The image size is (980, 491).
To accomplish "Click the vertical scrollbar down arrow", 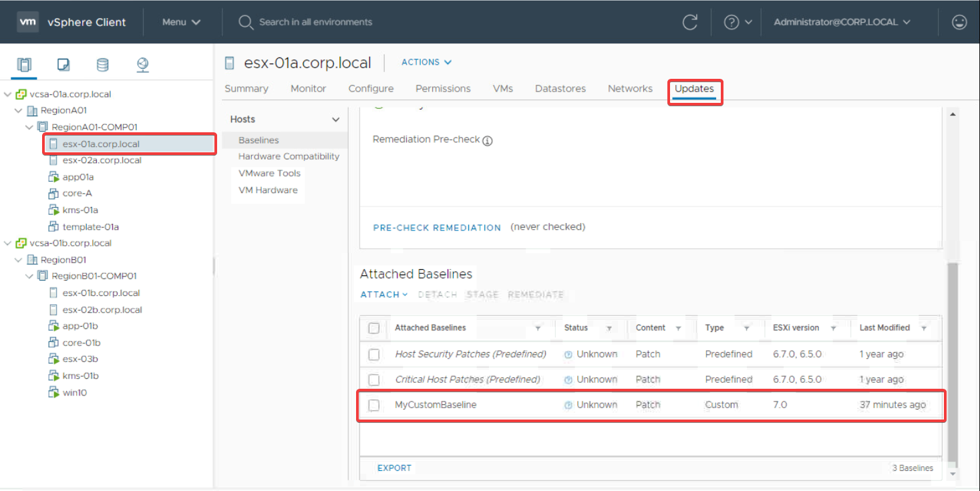I will pyautogui.click(x=953, y=474).
